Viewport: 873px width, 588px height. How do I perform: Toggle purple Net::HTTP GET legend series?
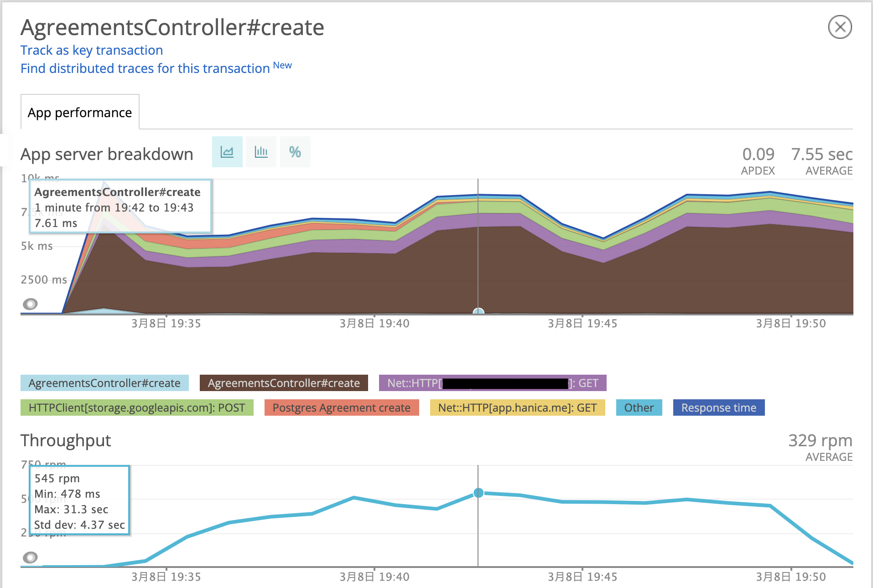point(493,383)
